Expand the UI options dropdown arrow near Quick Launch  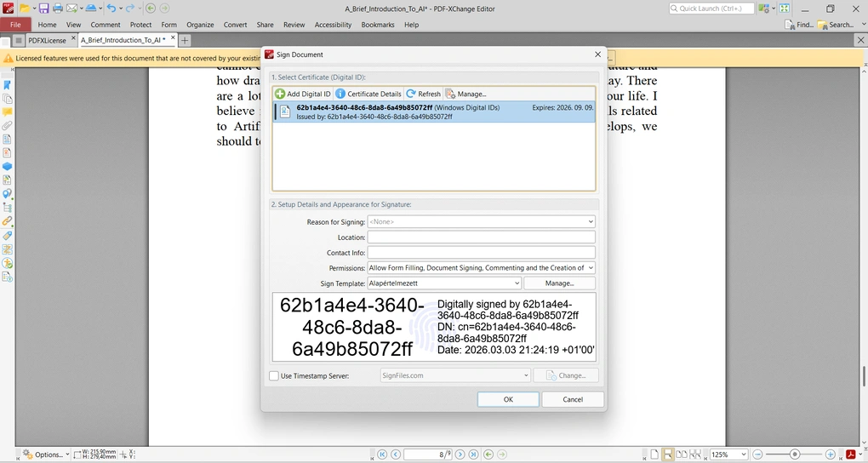(x=774, y=9)
